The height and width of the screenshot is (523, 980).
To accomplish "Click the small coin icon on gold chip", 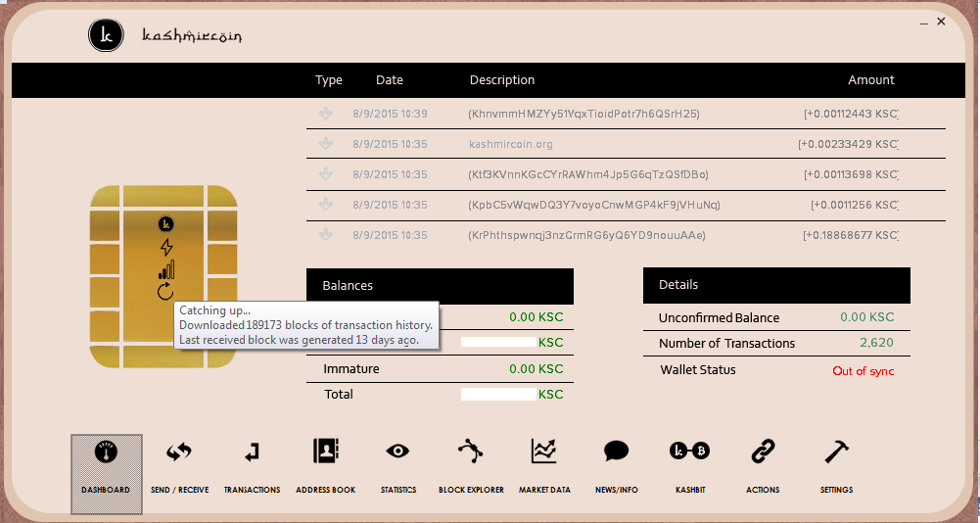I will click(x=165, y=224).
